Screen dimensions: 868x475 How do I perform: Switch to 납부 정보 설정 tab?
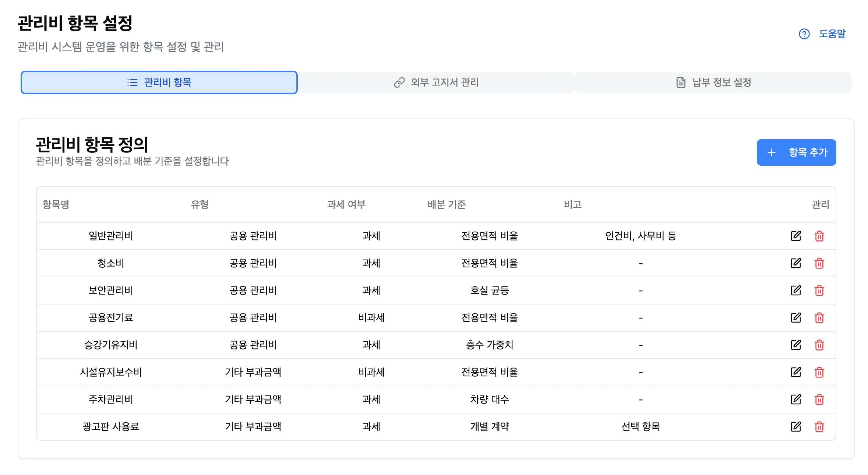click(x=713, y=82)
